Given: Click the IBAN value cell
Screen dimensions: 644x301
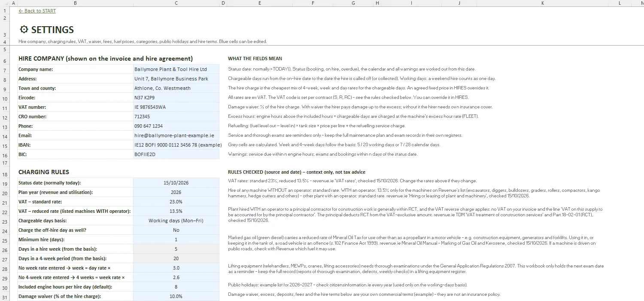Looking at the screenshot, I should click(176, 145).
